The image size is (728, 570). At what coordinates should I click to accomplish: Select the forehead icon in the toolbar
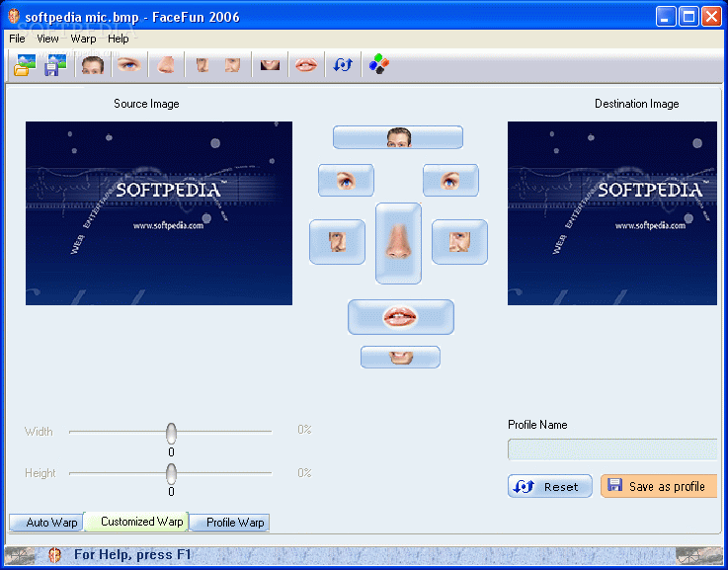click(x=93, y=65)
